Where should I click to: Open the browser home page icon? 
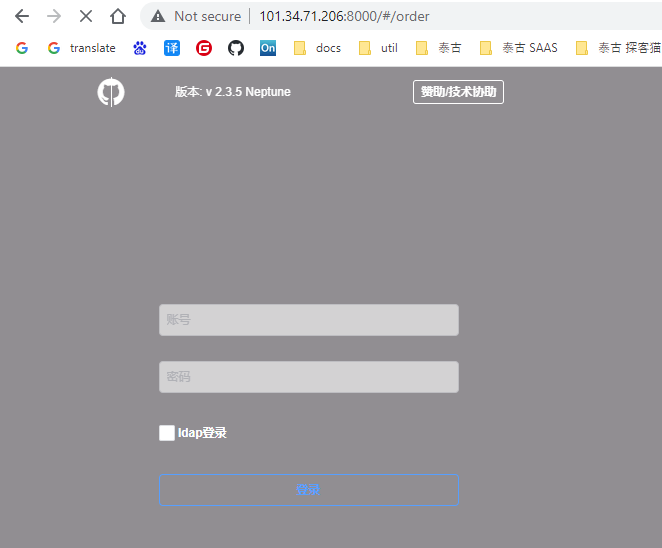coord(118,16)
